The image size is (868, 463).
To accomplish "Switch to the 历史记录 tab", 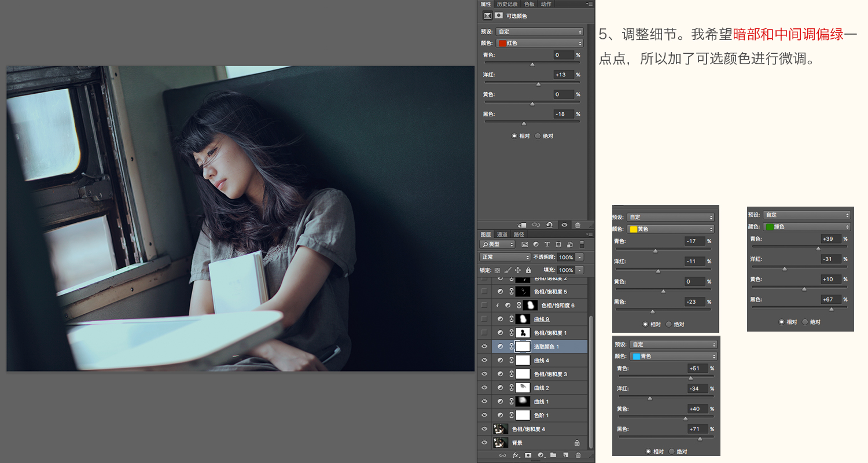I will 507,4.
